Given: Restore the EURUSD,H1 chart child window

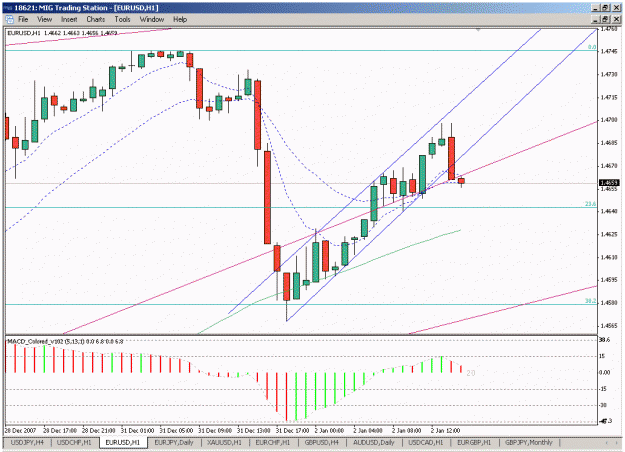Looking at the screenshot, I should tap(605, 19).
